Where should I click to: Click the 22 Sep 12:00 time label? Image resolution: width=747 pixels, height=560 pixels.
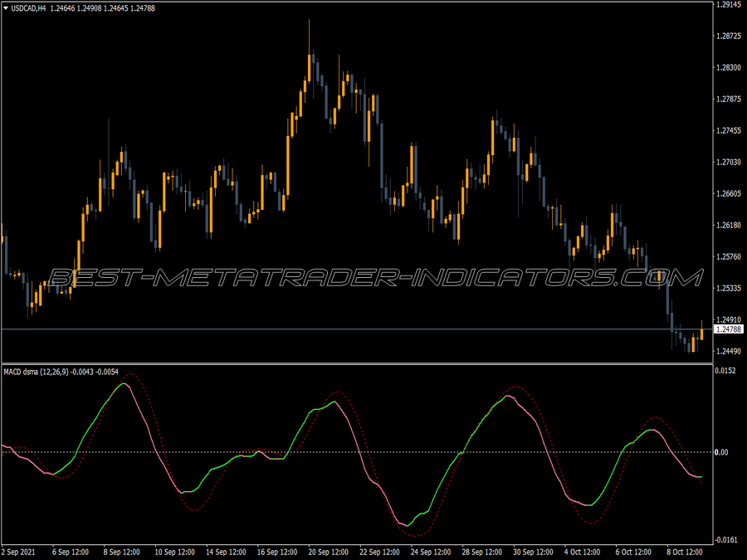[x=379, y=552]
